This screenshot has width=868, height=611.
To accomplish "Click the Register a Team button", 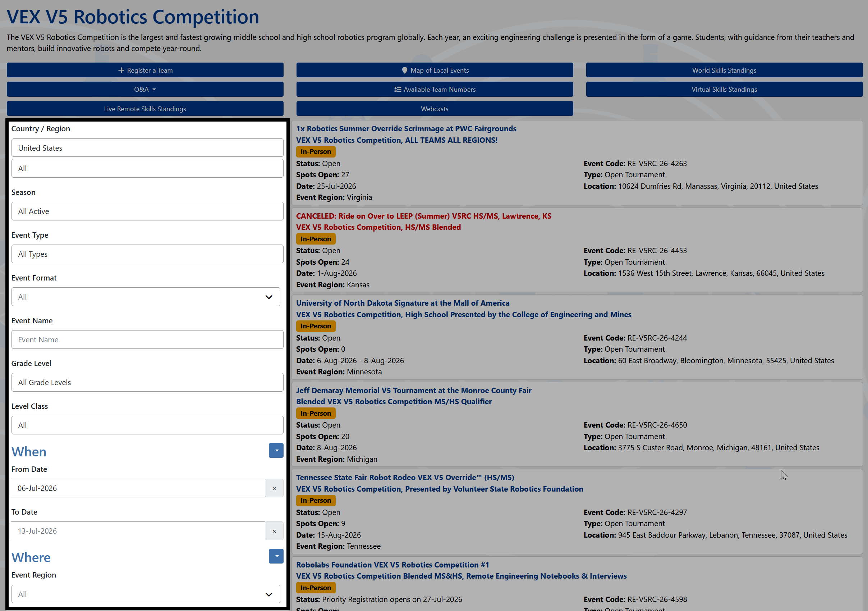I will pyautogui.click(x=145, y=70).
